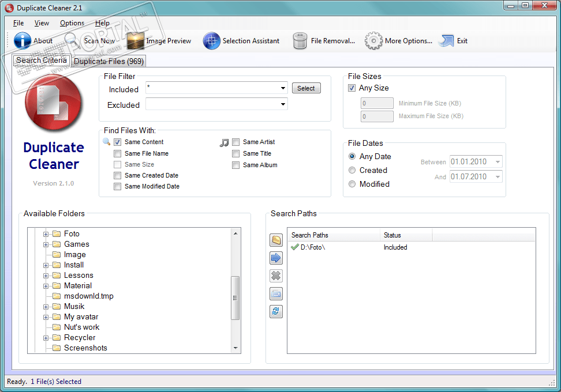
Task: Select the Any Date radio button
Action: click(352, 156)
